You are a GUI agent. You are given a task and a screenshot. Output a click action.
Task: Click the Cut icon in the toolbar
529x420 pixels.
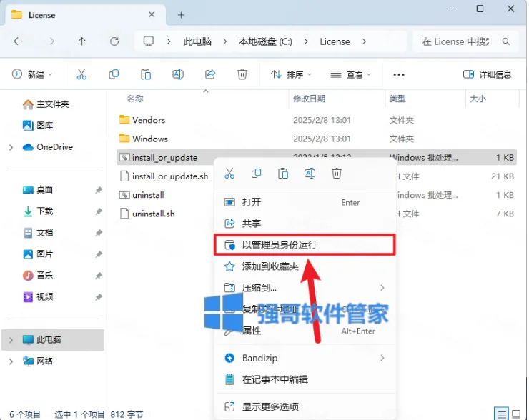tap(81, 74)
